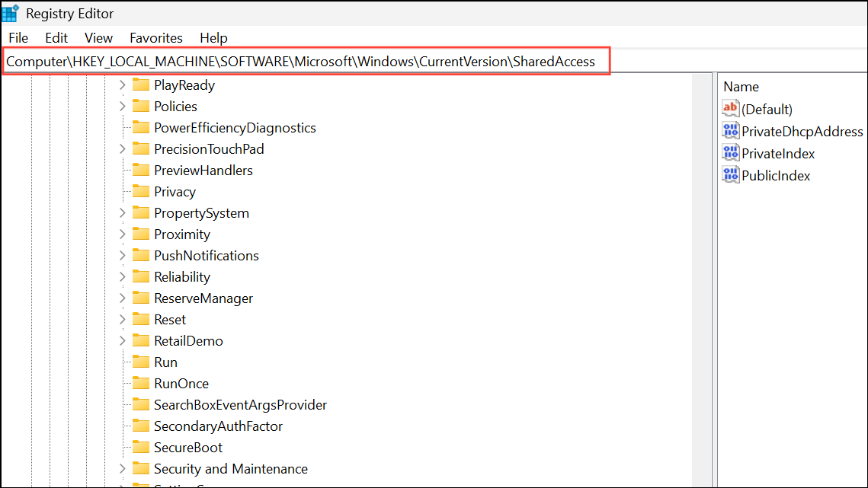Viewport: 868px width, 488px height.
Task: Select the Privacy key name
Action: (x=175, y=191)
